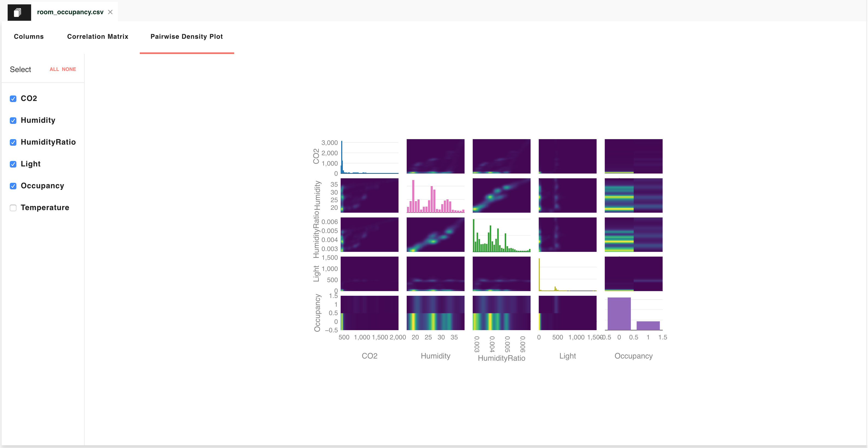Uncheck the Light column checkbox

point(13,164)
